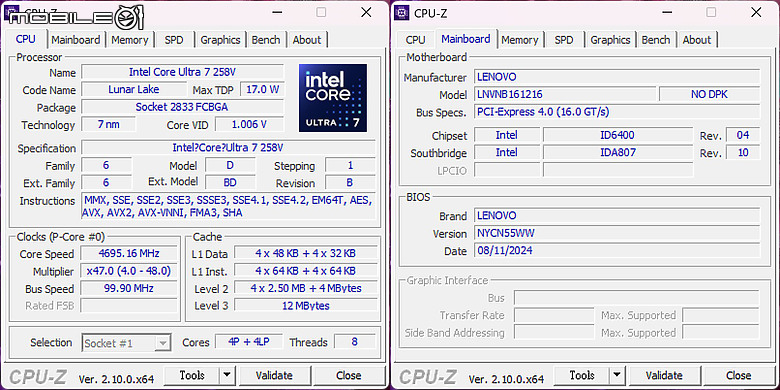Click Southbridge IDA807 value

(x=618, y=152)
